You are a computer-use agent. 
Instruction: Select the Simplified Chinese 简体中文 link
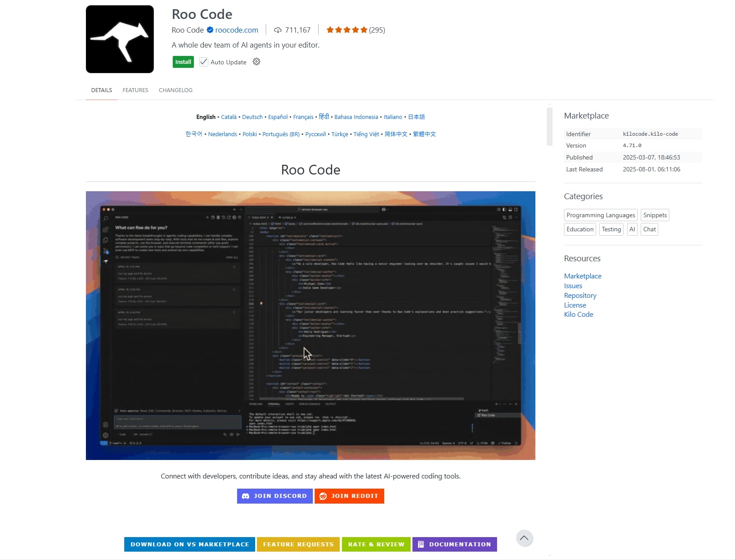pos(396,134)
